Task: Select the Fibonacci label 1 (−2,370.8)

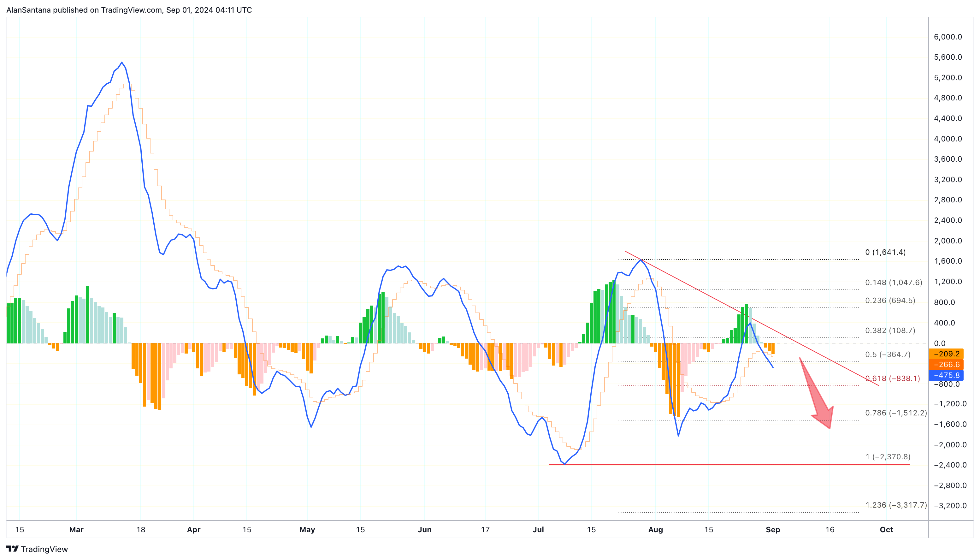Action: 888,456
